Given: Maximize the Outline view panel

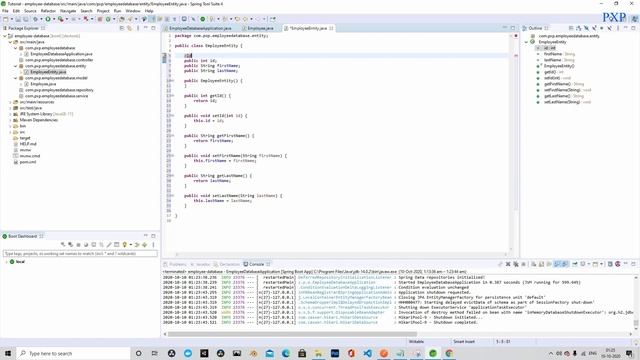Looking at the screenshot, I should point(633,28).
